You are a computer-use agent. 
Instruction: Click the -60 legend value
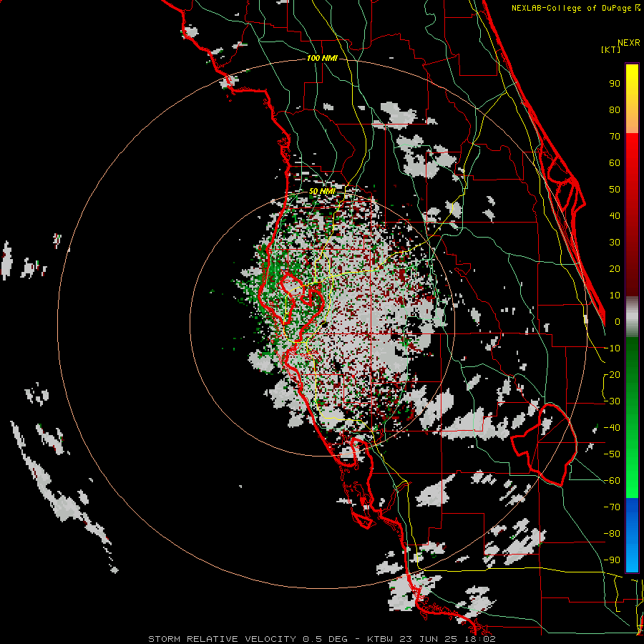tap(613, 481)
